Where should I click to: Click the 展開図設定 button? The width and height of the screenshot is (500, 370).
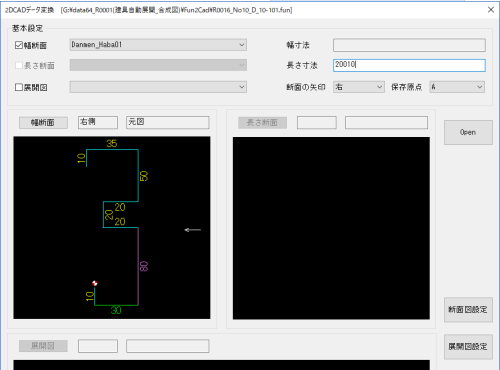(x=468, y=347)
